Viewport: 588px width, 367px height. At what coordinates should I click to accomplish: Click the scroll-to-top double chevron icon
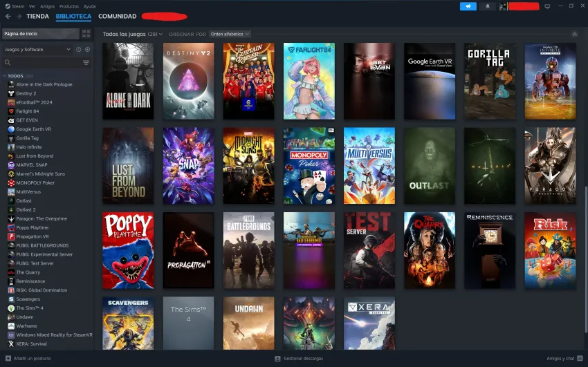click(574, 34)
